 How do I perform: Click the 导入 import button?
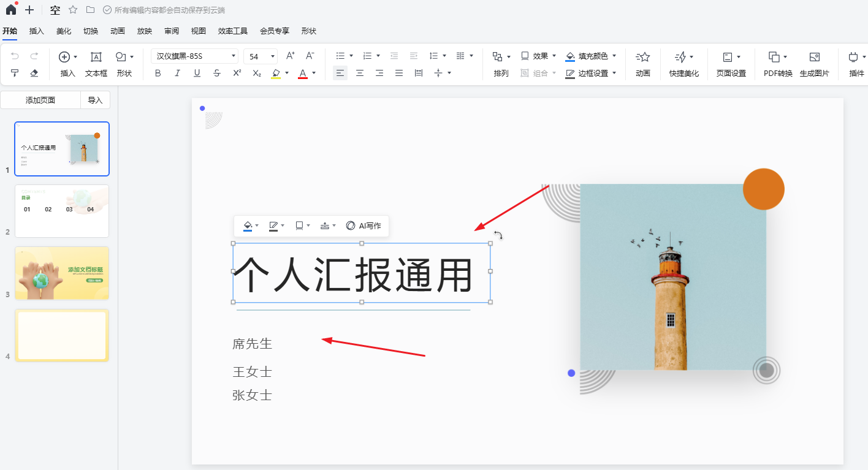coord(95,99)
